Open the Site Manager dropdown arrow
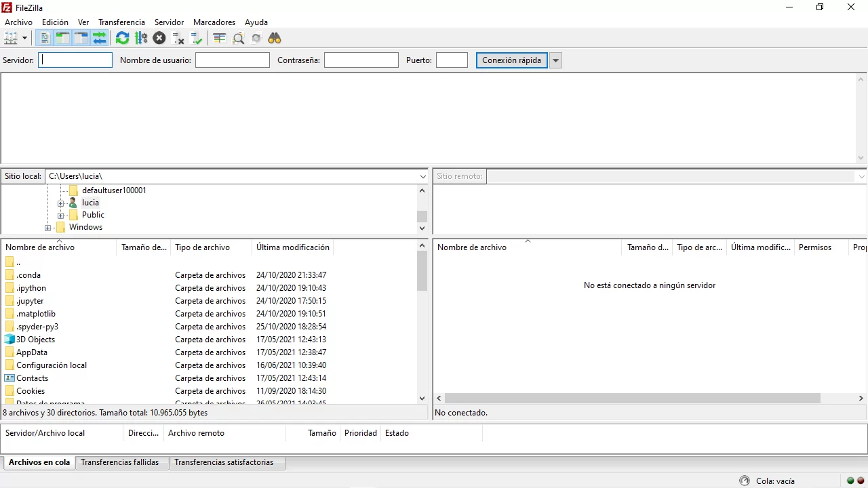The height and width of the screenshot is (488, 868). click(x=25, y=38)
